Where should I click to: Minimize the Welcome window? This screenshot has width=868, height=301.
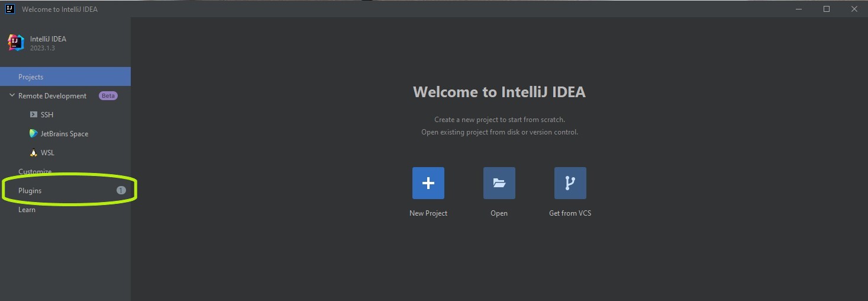tap(799, 9)
